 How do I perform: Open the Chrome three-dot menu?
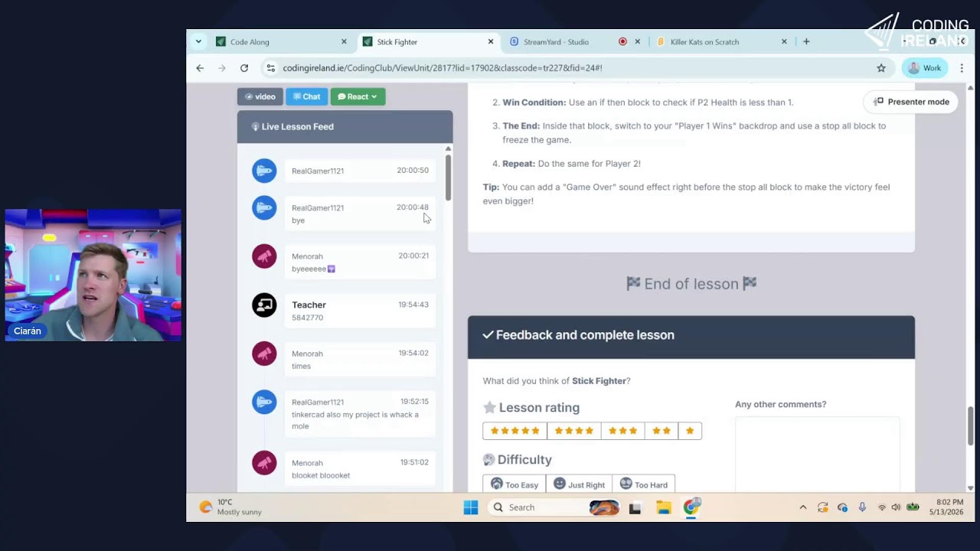[x=962, y=68]
